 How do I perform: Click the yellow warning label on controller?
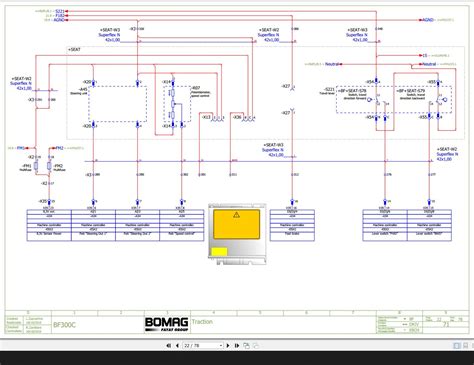click(x=237, y=224)
